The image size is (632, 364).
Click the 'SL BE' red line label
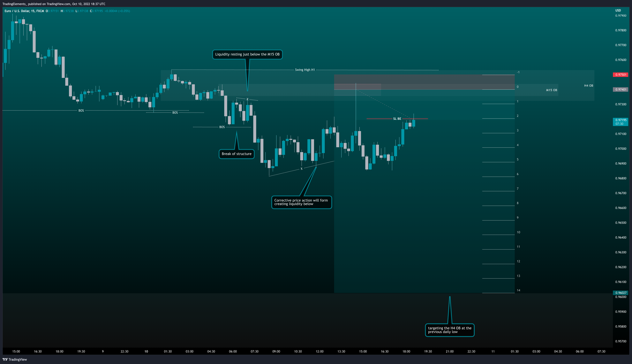pyautogui.click(x=397, y=119)
